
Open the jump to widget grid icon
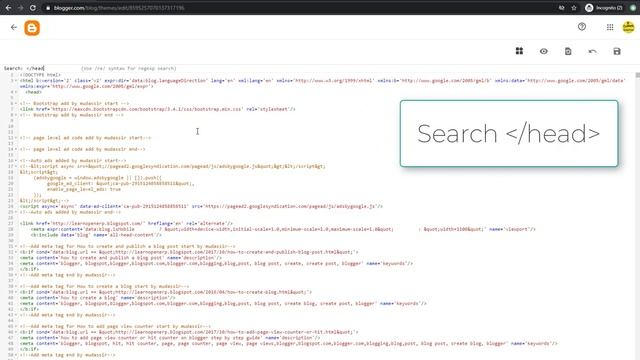(519, 51)
